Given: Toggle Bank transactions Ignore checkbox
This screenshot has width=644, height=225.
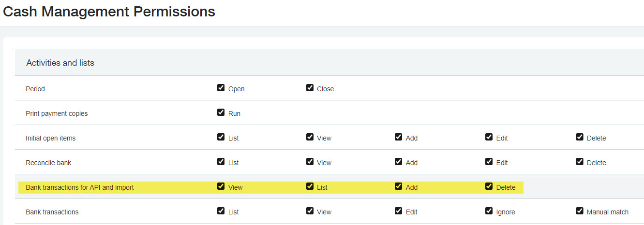Looking at the screenshot, I should [489, 211].
